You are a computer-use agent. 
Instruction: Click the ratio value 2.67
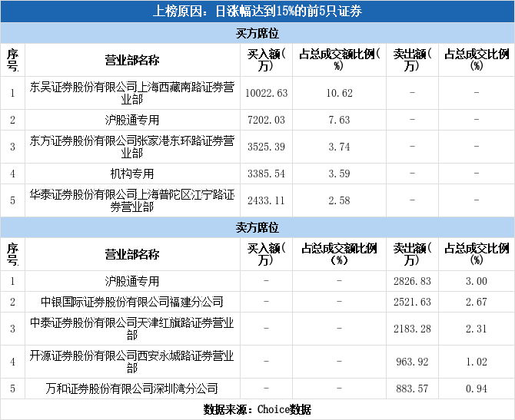477,303
